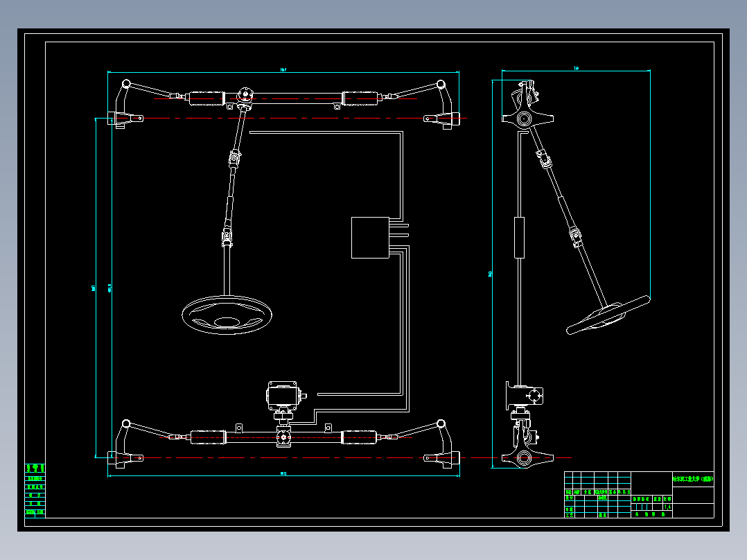This screenshot has height=560, width=747.
Task: Click the inner left vertical dimension text
Action: coord(109,288)
